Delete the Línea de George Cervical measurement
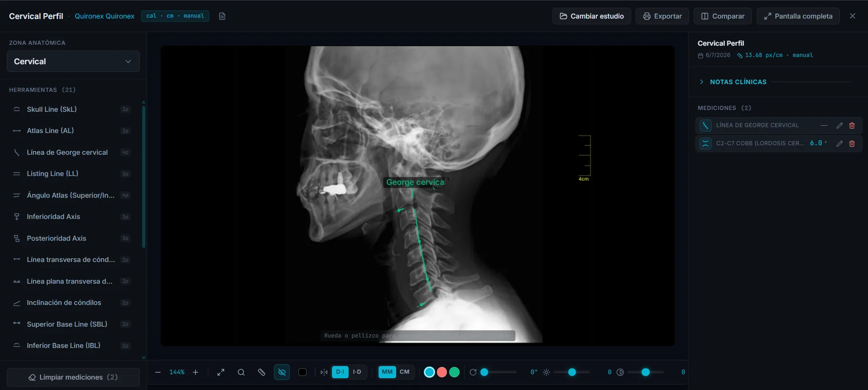 tap(852, 125)
